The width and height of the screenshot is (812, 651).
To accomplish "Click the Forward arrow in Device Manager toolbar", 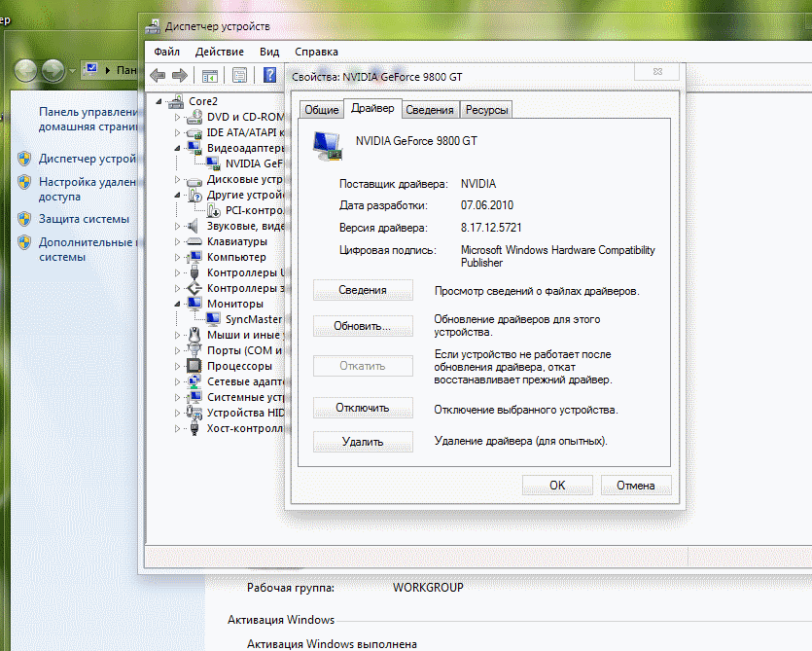I will tap(179, 76).
